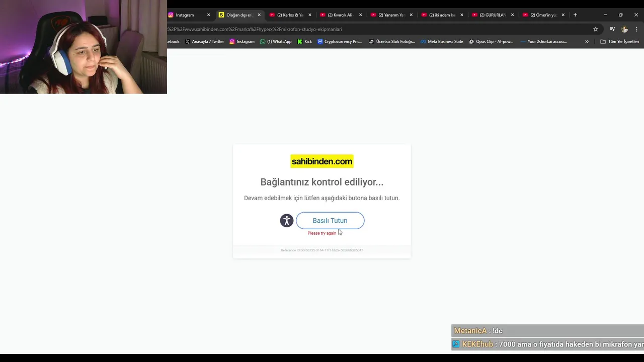Close the Yanarım Yan tab
This screenshot has height=362, width=644.
tap(411, 15)
